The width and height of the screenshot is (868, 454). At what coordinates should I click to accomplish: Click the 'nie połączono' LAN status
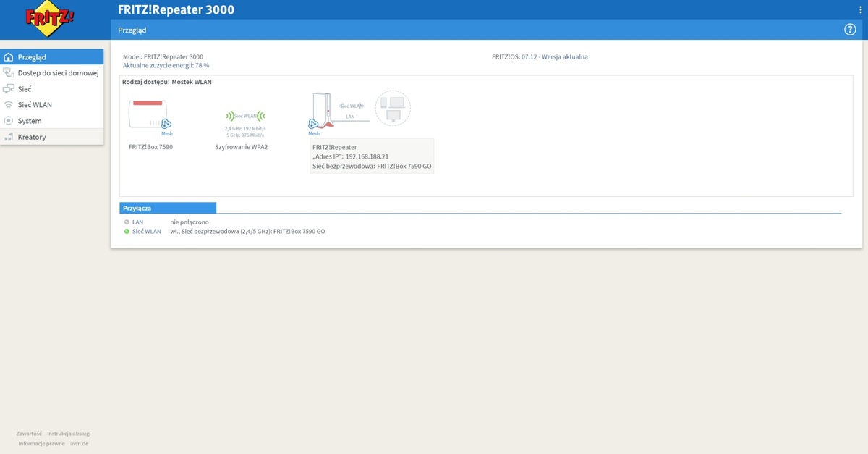click(x=190, y=222)
